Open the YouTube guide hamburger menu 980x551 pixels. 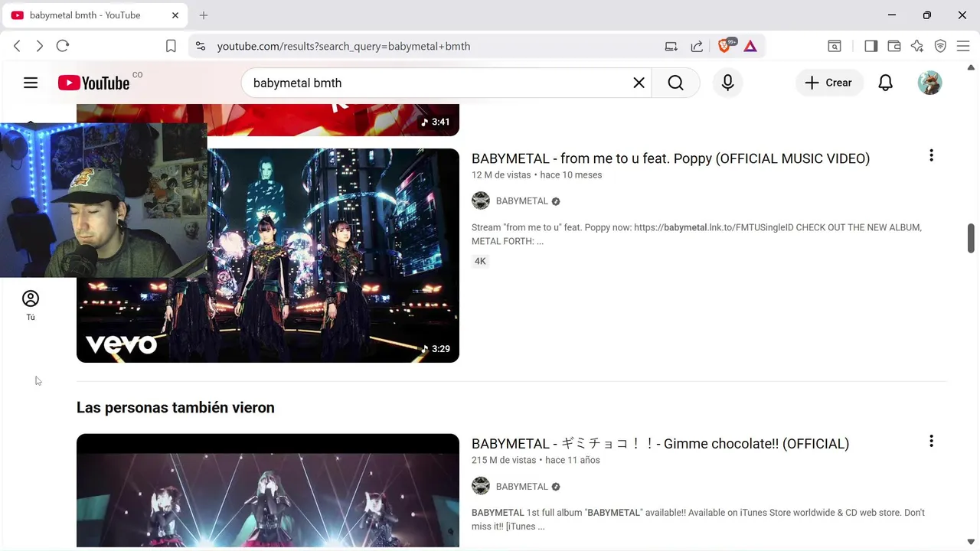(x=31, y=83)
